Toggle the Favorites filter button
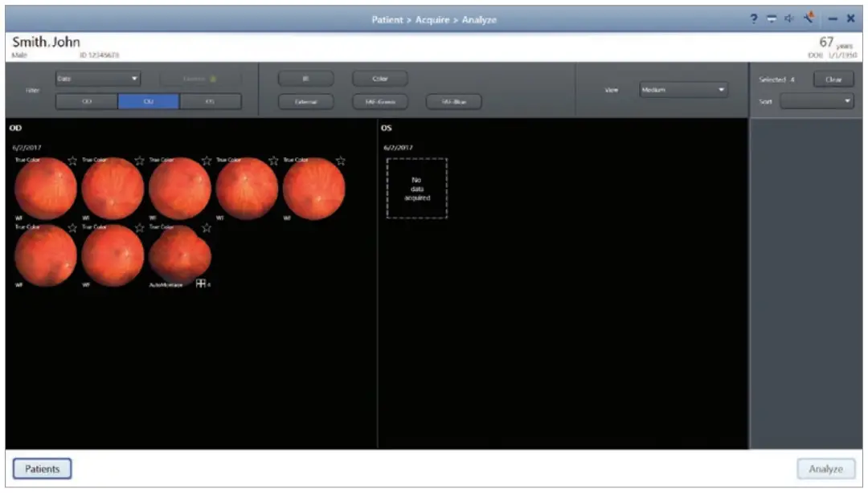 click(x=200, y=79)
